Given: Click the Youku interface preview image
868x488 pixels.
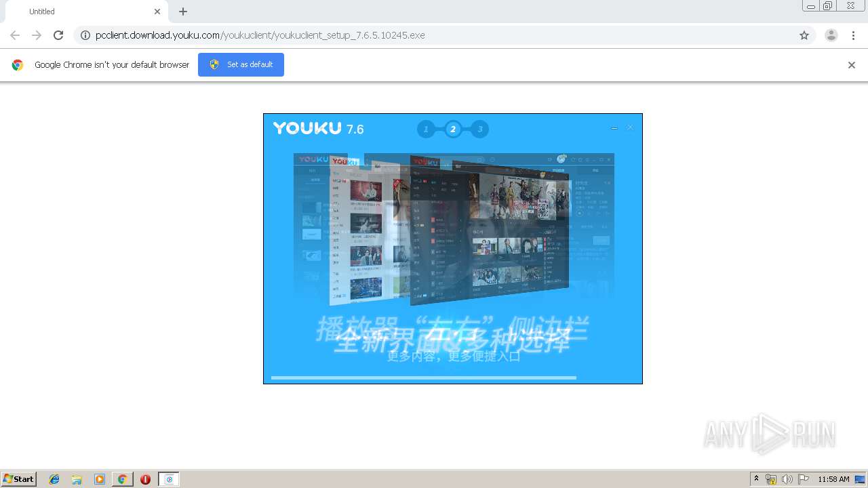Looking at the screenshot, I should (453, 228).
